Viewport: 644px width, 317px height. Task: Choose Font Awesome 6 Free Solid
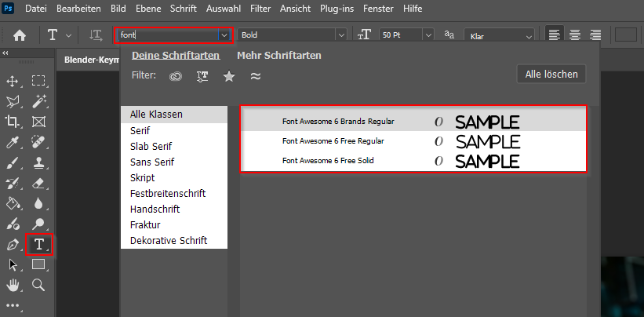point(413,161)
